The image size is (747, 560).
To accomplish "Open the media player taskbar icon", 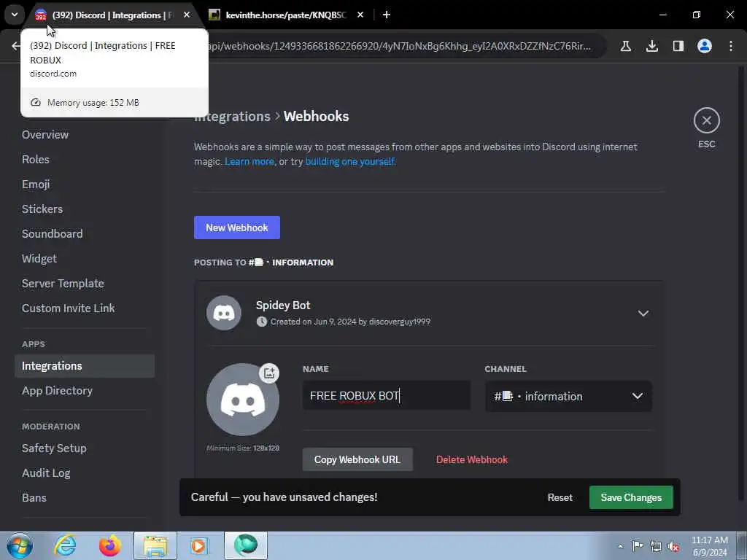I will coord(200,545).
